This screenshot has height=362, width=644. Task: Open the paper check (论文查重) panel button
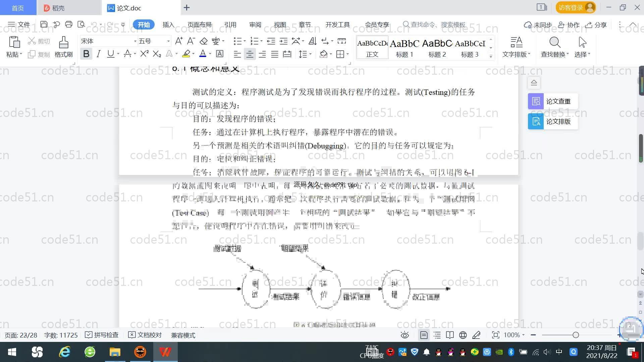point(553,101)
